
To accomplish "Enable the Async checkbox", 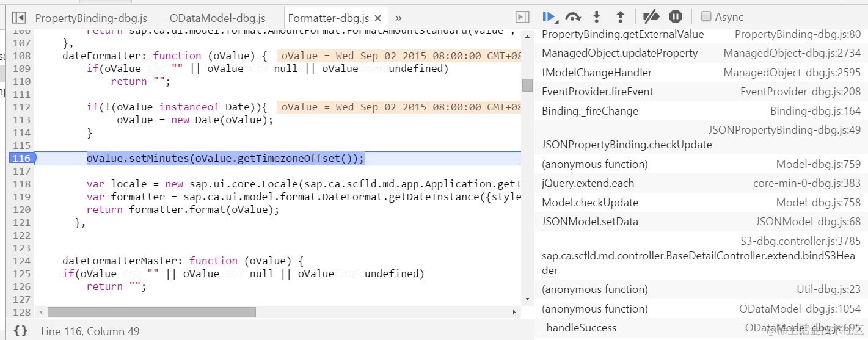I will click(706, 16).
